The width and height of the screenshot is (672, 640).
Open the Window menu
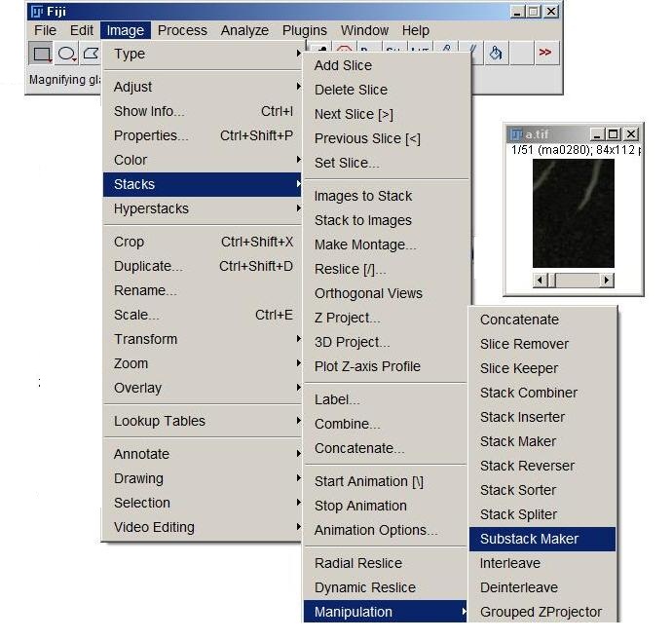(x=364, y=30)
